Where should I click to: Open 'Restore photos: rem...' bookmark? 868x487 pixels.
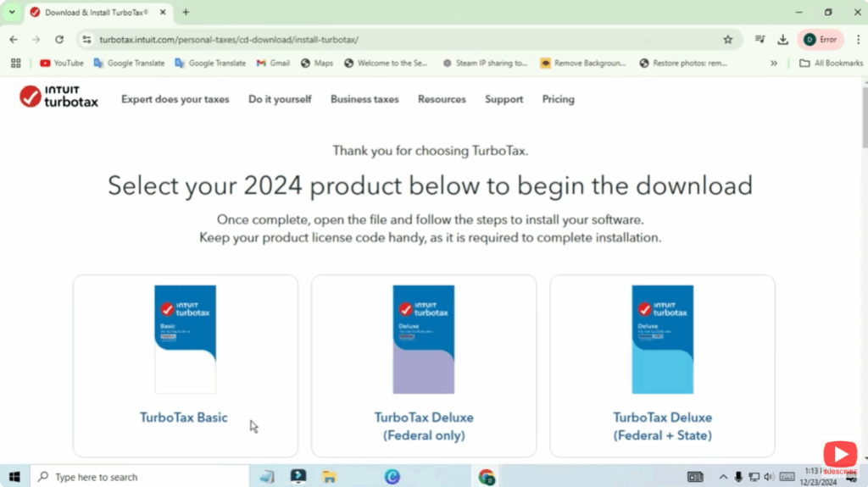click(x=682, y=63)
